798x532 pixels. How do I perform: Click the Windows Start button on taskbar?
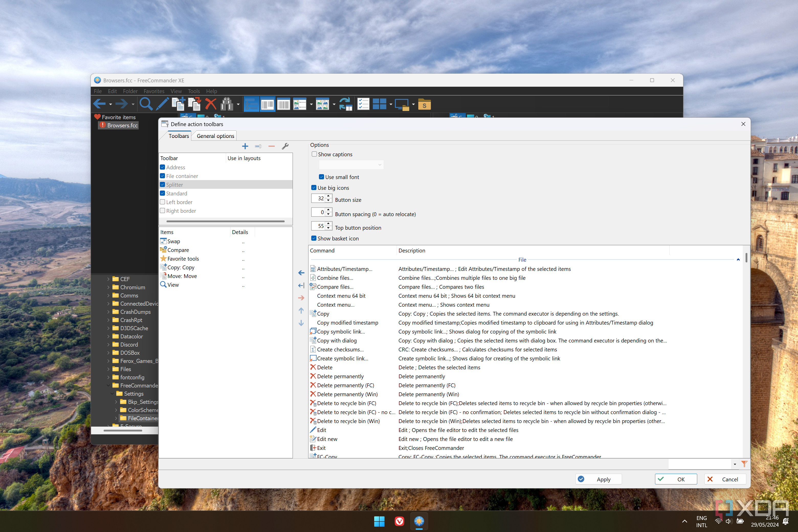pyautogui.click(x=379, y=521)
